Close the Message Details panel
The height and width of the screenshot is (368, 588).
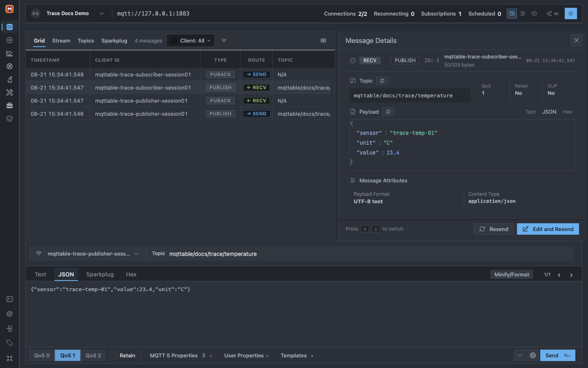[576, 40]
